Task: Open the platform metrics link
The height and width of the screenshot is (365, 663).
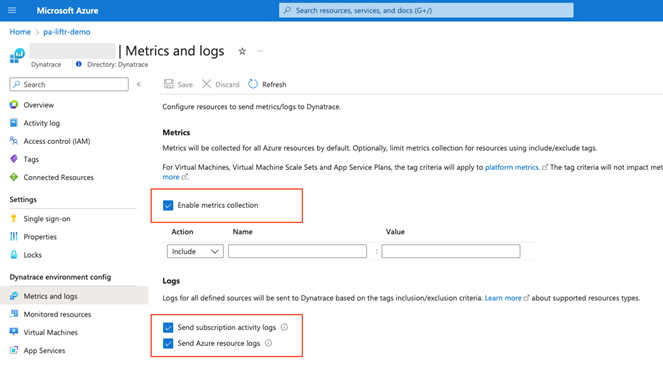Action: click(x=512, y=167)
